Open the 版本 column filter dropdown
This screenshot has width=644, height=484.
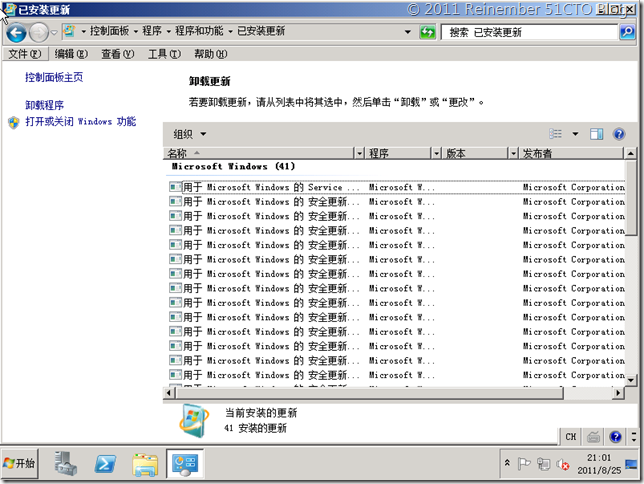tap(513, 153)
